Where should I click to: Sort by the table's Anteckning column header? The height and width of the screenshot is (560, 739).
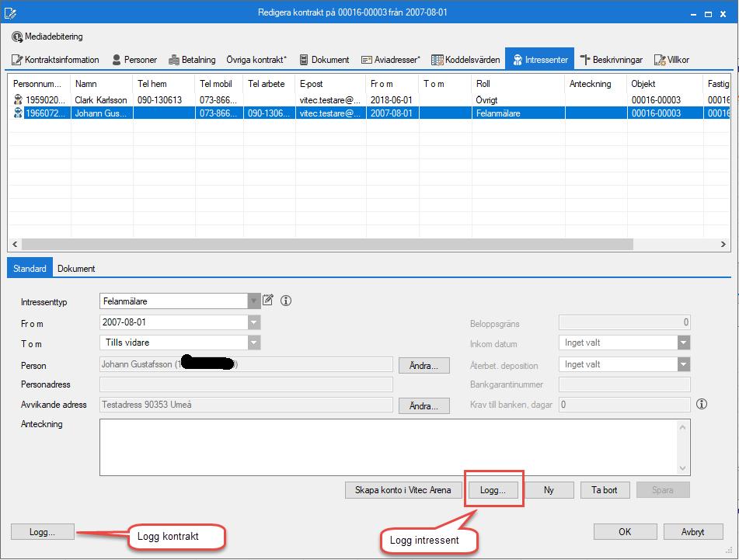click(596, 84)
